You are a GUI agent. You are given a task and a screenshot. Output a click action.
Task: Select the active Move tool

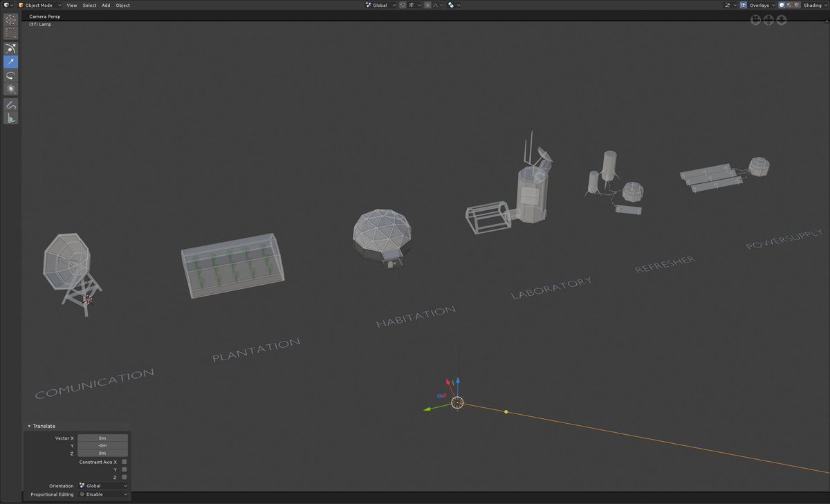(11, 62)
